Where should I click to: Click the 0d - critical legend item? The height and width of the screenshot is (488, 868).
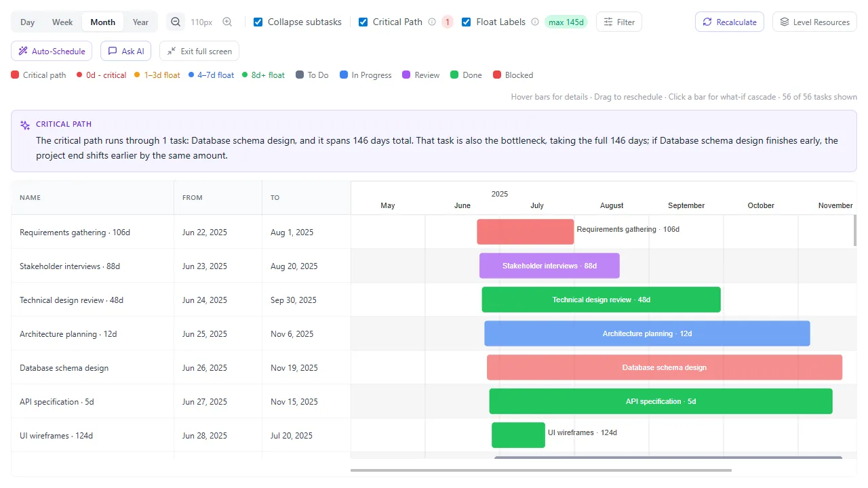tap(101, 75)
